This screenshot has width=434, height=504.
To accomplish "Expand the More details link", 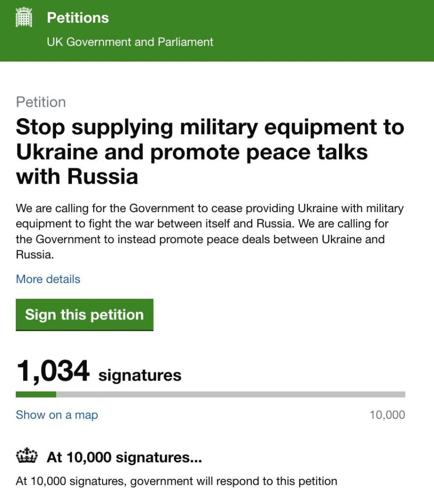I will [x=48, y=279].
